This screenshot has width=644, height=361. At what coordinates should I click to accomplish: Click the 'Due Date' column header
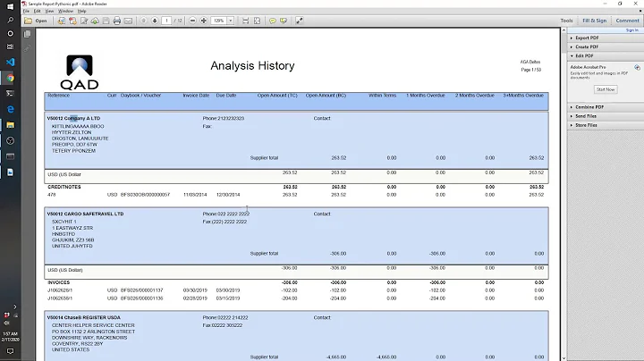(x=226, y=96)
